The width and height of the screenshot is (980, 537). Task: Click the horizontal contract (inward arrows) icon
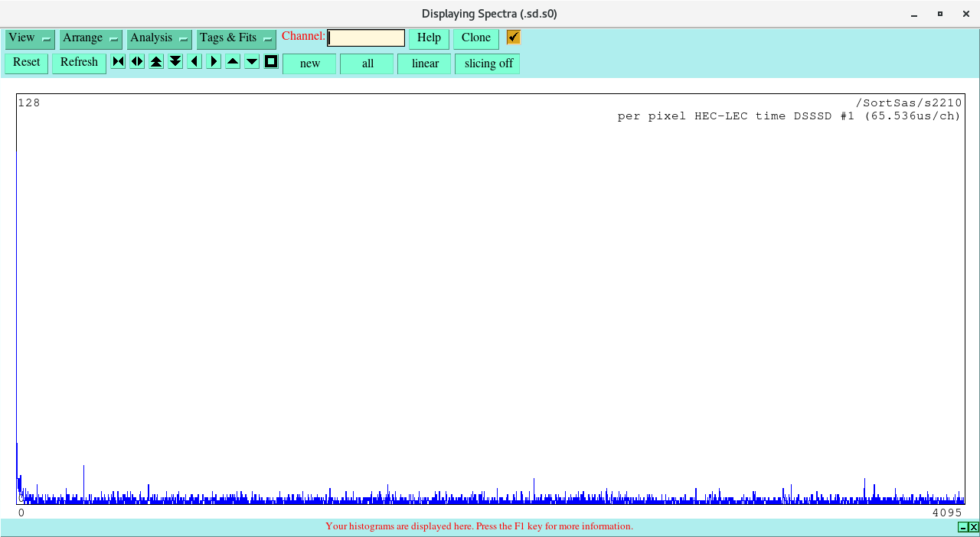(x=118, y=61)
